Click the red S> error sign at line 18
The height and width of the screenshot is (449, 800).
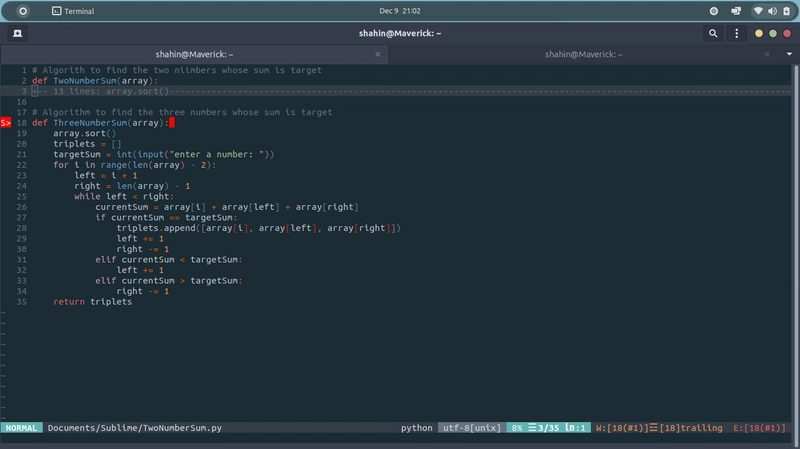pos(6,123)
